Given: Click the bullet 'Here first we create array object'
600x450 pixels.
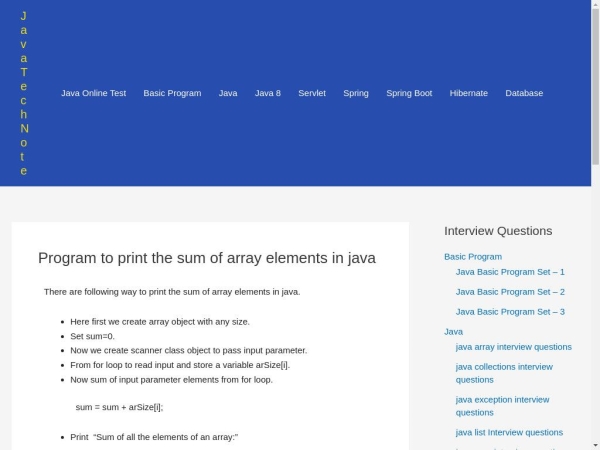Looking at the screenshot, I should 160,322.
